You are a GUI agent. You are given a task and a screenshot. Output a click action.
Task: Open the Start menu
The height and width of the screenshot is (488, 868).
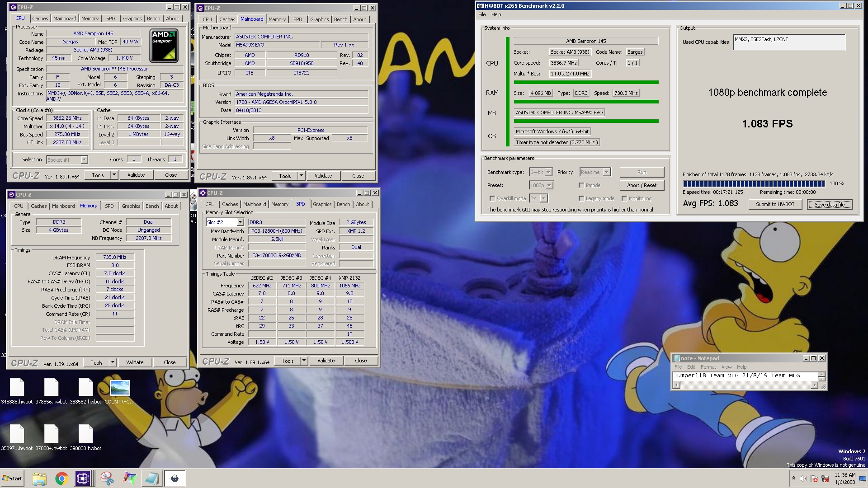click(x=12, y=479)
